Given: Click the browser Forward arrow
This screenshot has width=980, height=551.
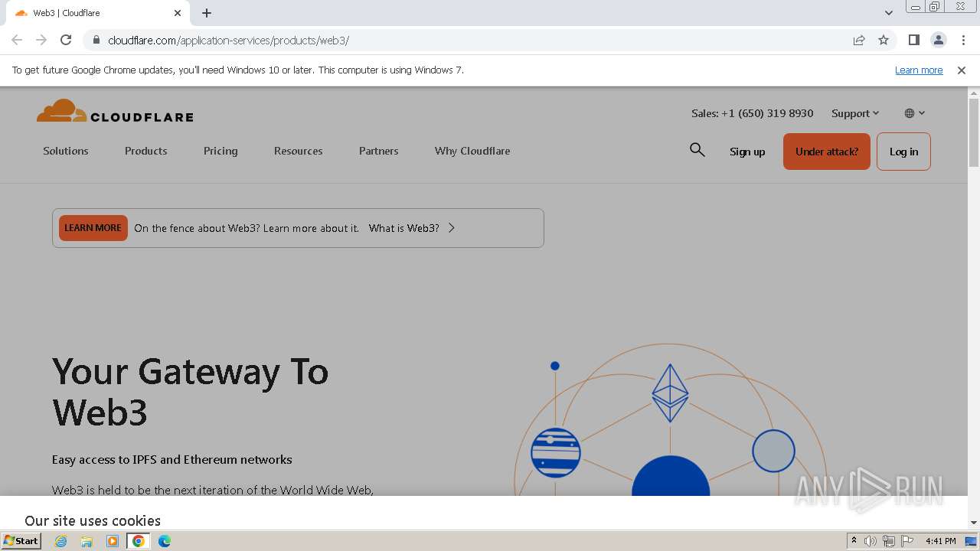Looking at the screenshot, I should coord(41,40).
